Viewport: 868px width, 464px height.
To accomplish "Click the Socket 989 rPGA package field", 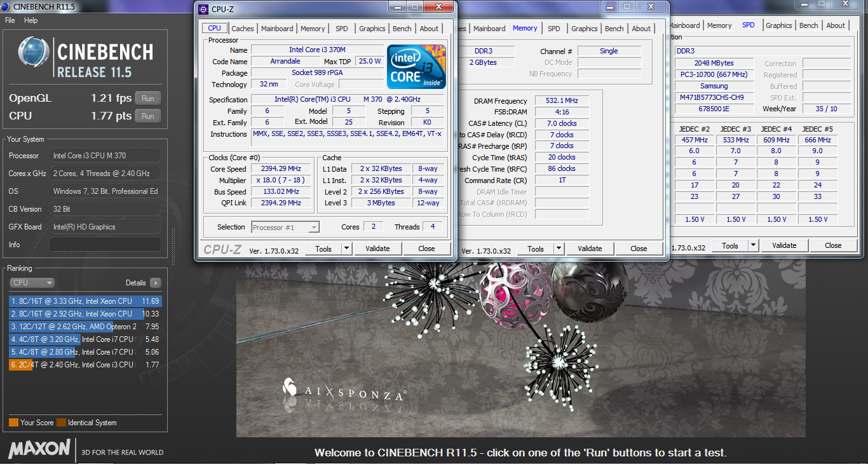I will tap(318, 72).
